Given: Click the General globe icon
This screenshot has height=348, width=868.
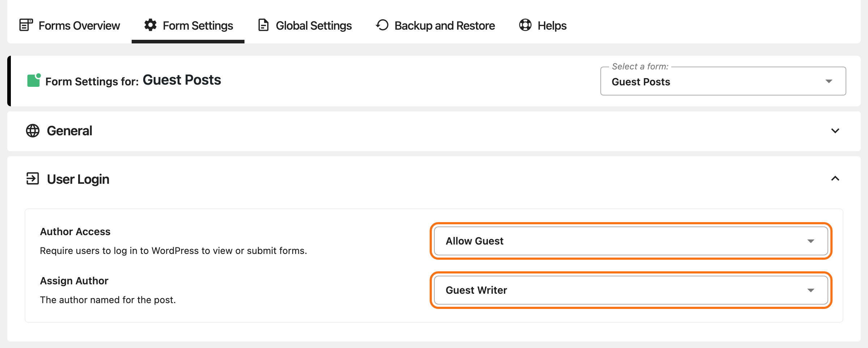Looking at the screenshot, I should (33, 131).
